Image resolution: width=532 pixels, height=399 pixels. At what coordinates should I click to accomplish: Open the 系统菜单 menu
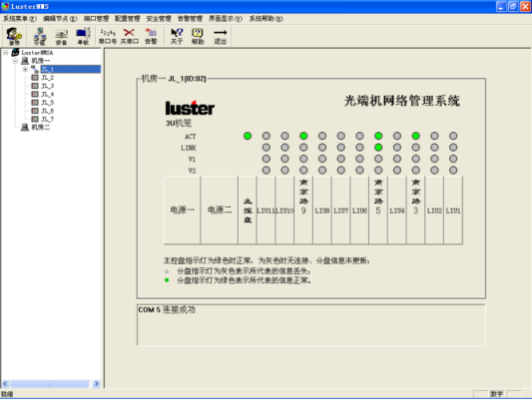[x=20, y=19]
